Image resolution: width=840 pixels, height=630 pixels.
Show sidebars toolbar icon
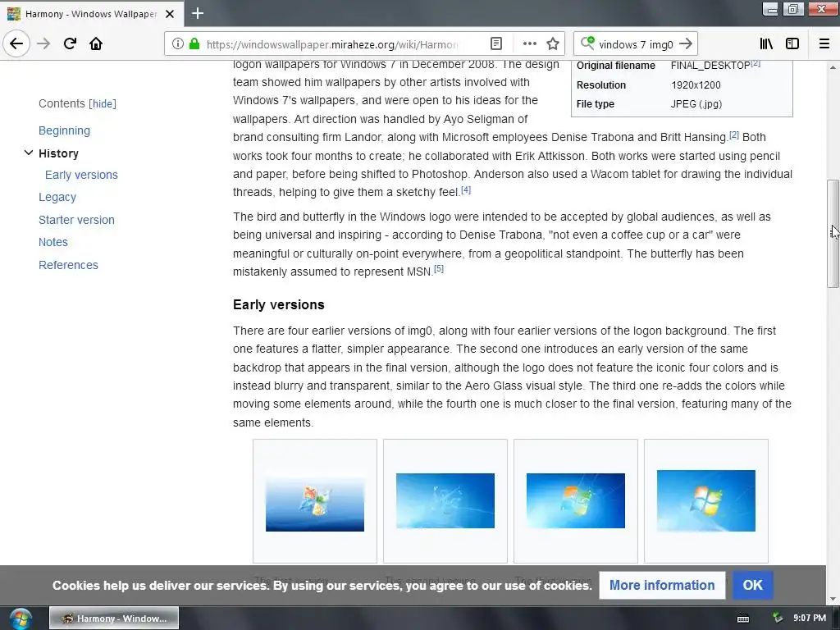792,43
